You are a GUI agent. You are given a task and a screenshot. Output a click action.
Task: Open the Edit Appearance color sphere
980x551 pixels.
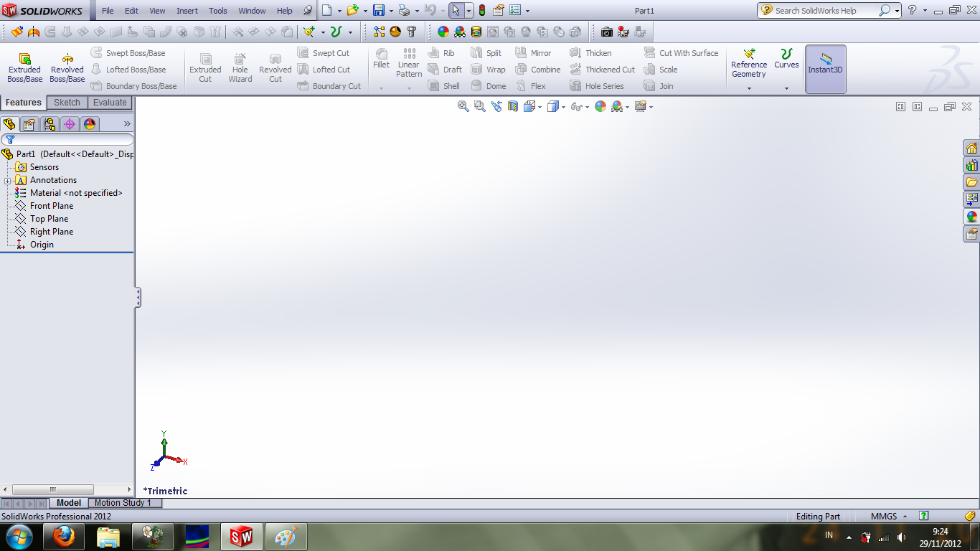pyautogui.click(x=600, y=106)
